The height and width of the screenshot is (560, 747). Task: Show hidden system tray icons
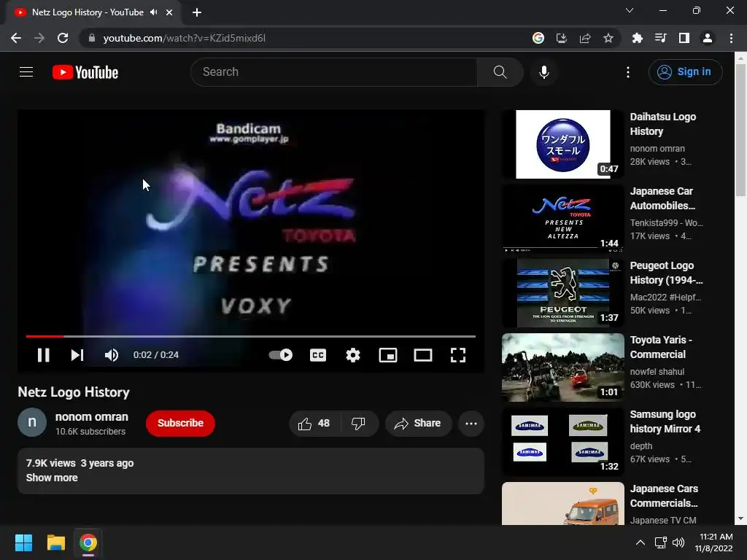pos(640,542)
